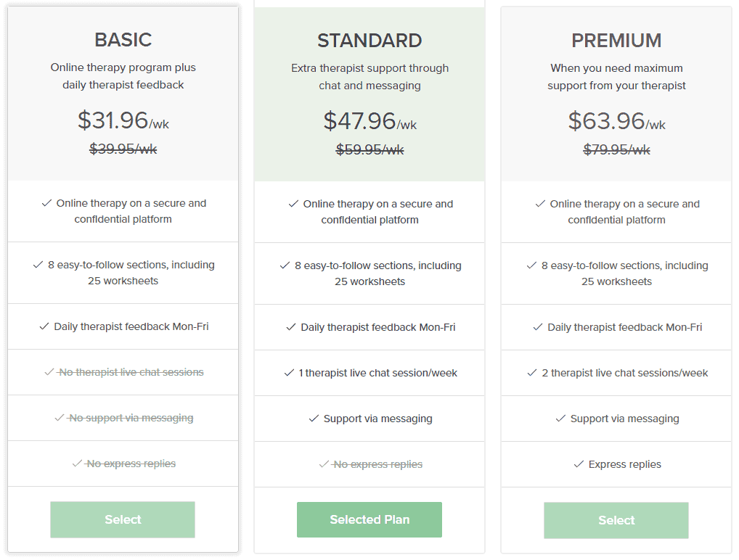Click greyed checkmark beside Basic 'No express replies'
Screen dimensions: 739x560
point(77,464)
